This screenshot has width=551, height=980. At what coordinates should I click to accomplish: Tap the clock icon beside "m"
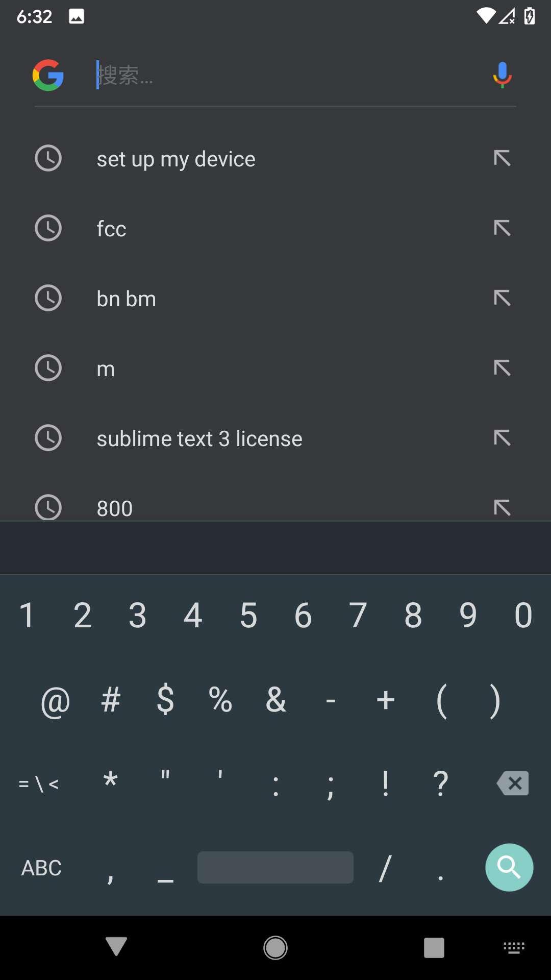click(48, 368)
